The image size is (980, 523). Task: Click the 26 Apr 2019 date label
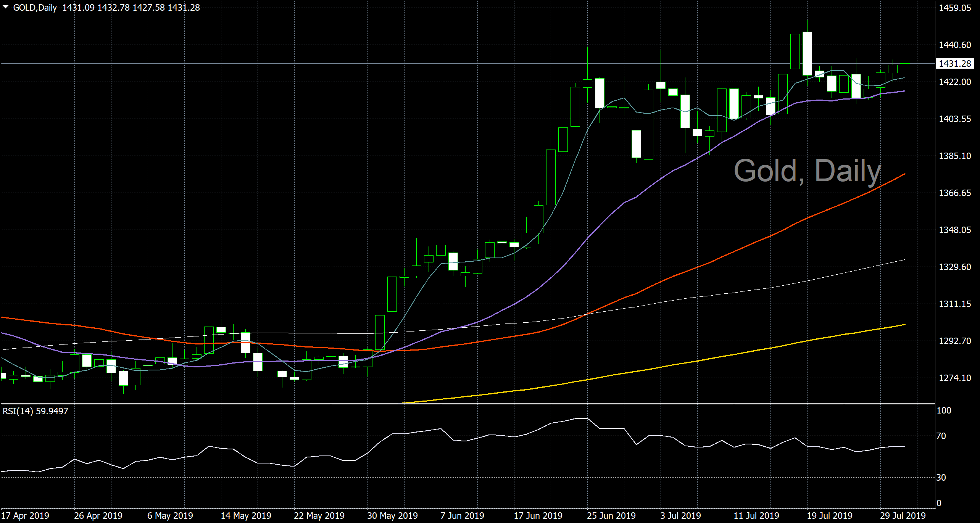(x=98, y=516)
